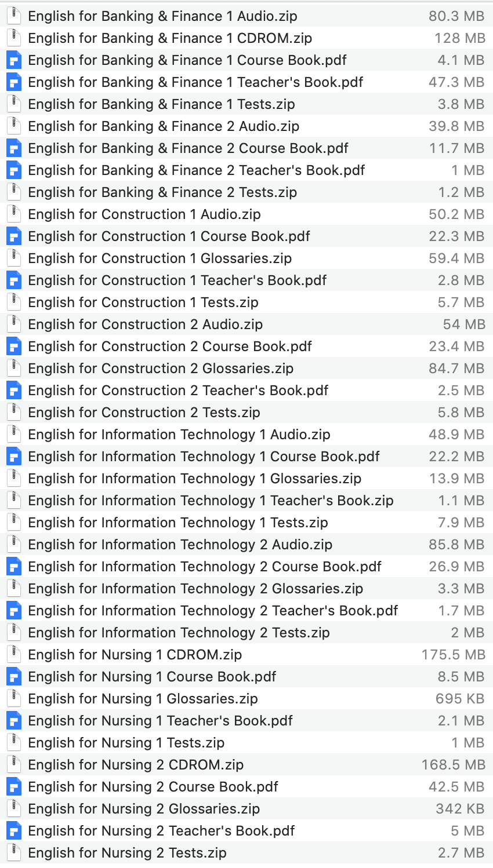Viewport: 493px width, 868px height.
Task: Click the PDF icon for Construction 2 Course Book
Action: click(14, 346)
